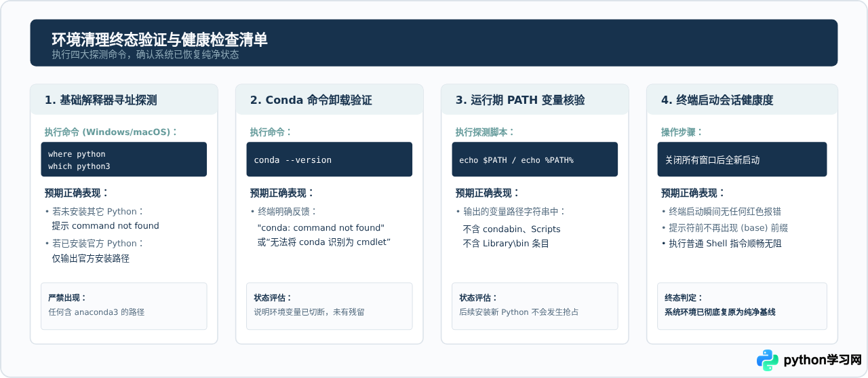Click 预期正确表现 in interpreter card
The width and height of the screenshot is (868, 378).
pos(77,193)
